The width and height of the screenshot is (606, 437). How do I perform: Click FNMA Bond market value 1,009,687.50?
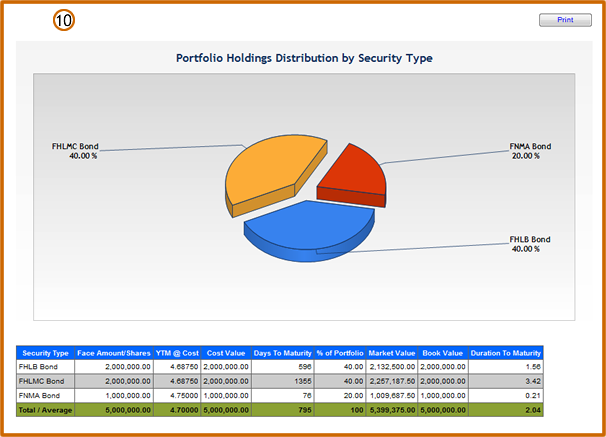tap(392, 395)
